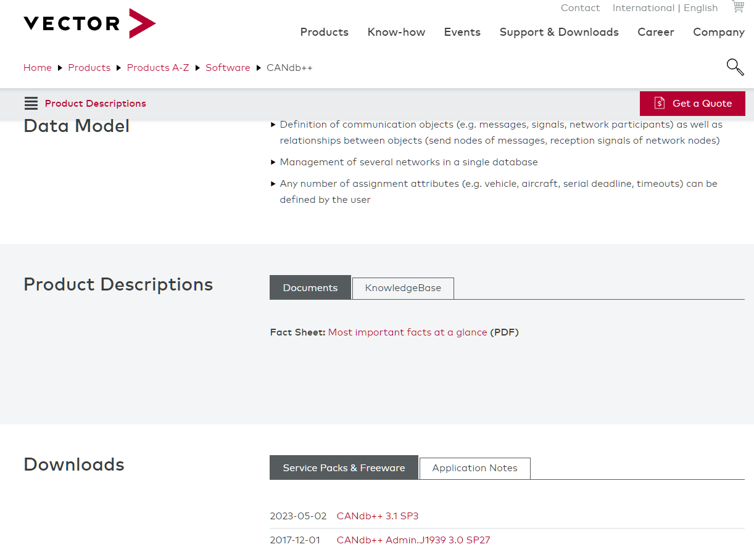Click the 'Fact Sheet:' label
The width and height of the screenshot is (754, 560).
297,332
